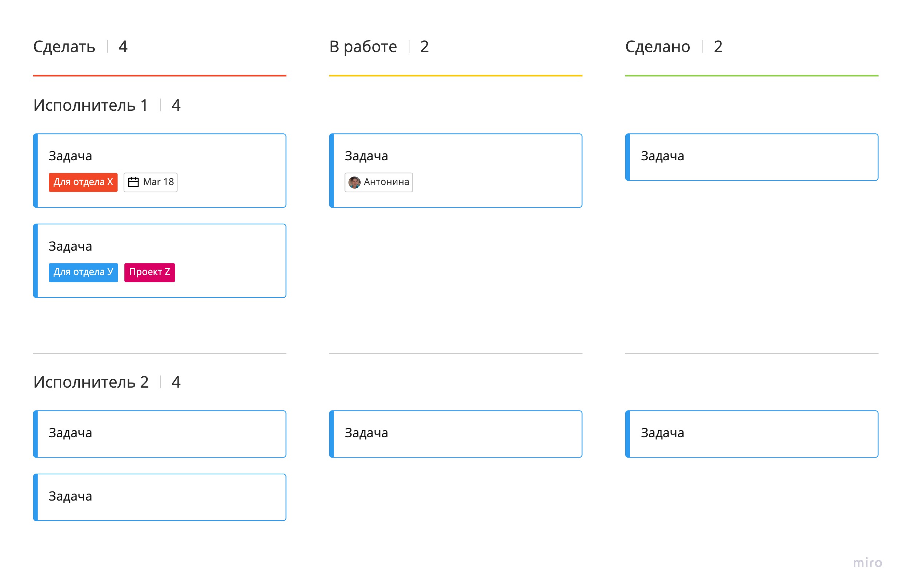Click the miro logo watermark

click(867, 562)
